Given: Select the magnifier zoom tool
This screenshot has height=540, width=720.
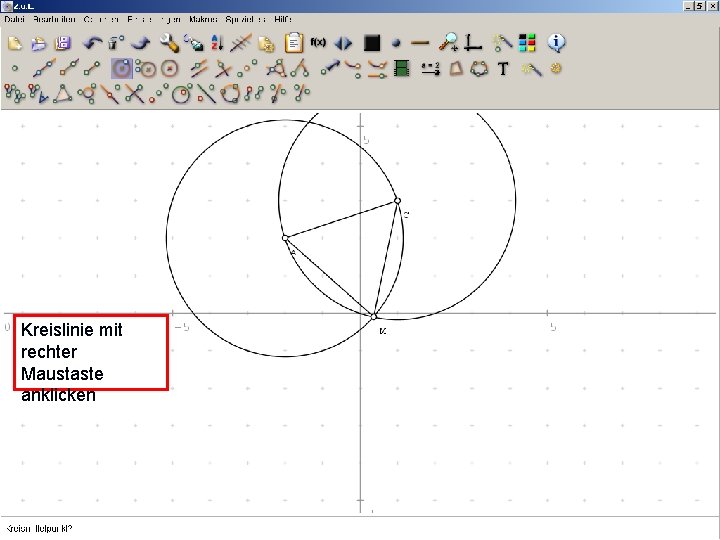Looking at the screenshot, I should (448, 42).
